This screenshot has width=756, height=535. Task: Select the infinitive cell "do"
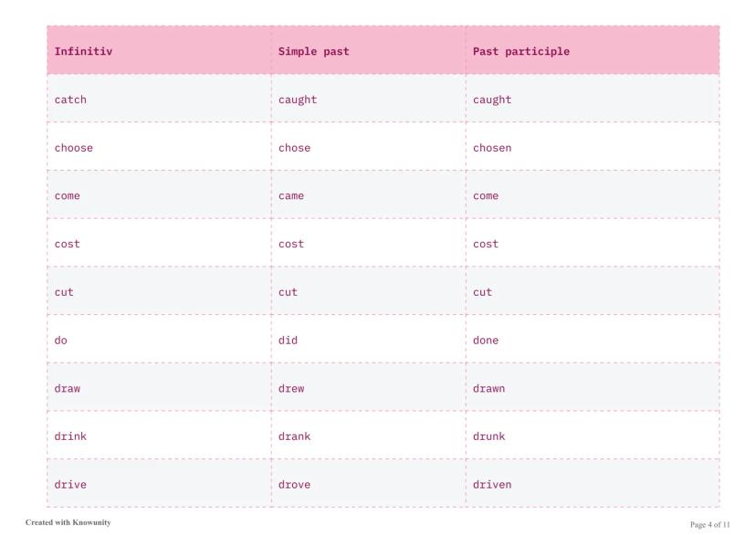61,341
